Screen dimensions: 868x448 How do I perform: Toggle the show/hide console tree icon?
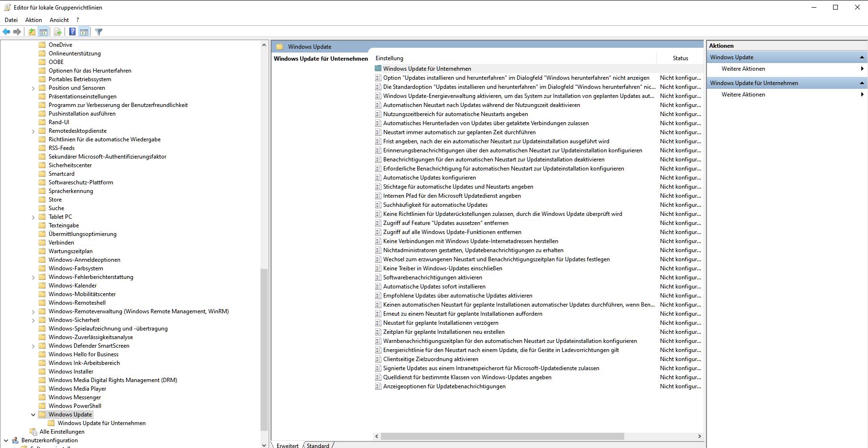(x=43, y=32)
